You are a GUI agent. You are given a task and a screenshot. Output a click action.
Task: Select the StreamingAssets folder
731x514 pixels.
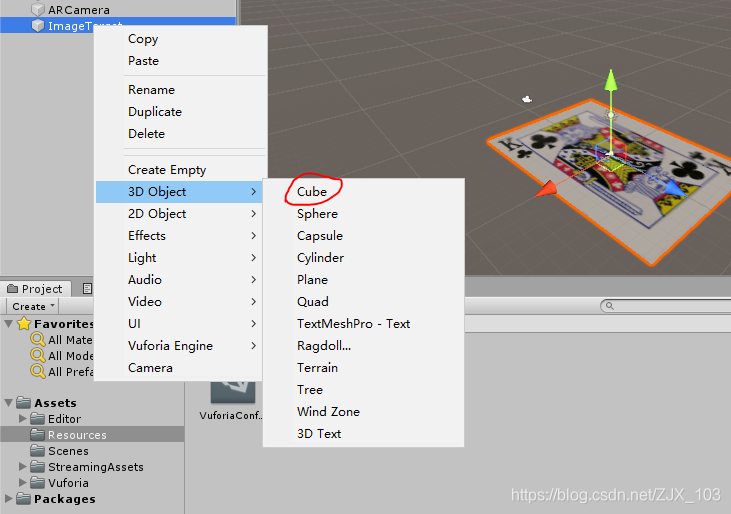tap(96, 466)
